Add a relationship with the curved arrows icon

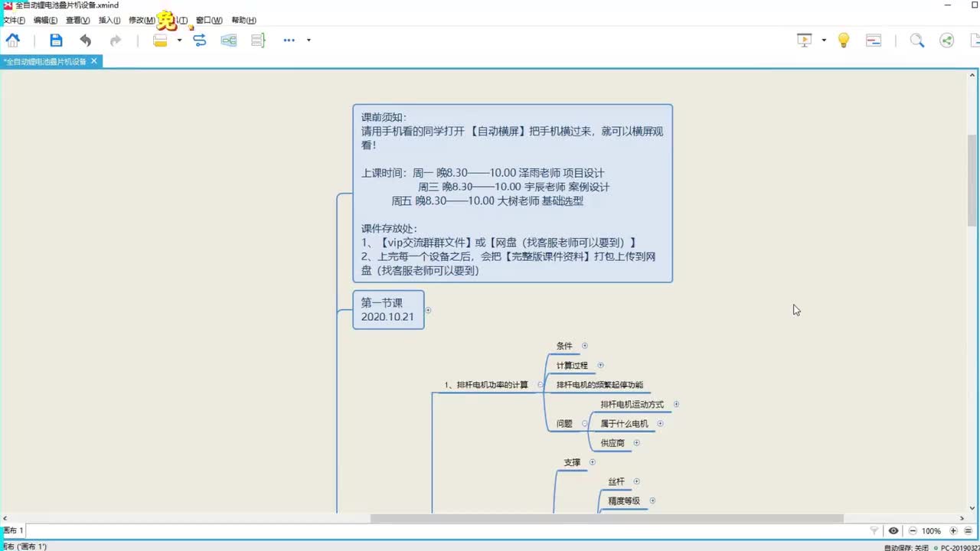200,41
